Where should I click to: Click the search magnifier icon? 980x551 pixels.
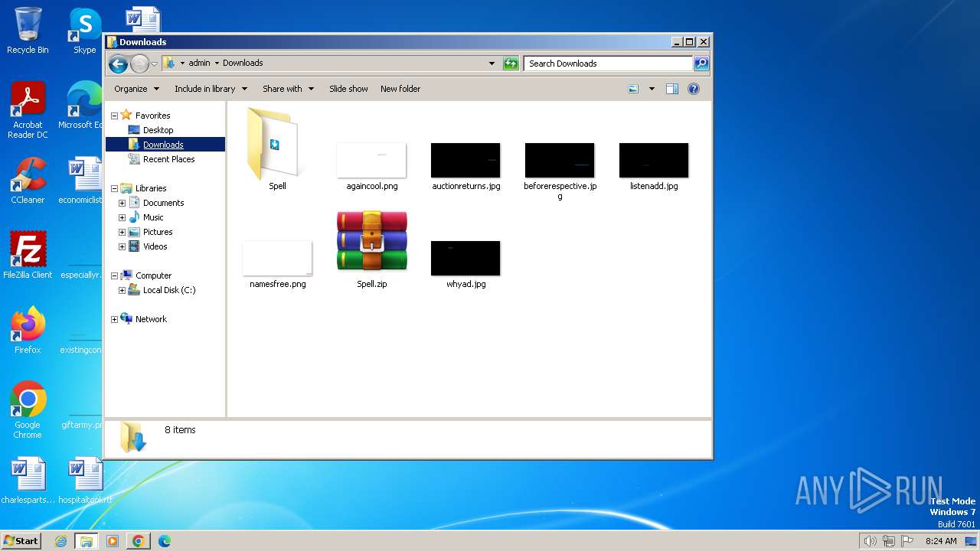coord(701,64)
